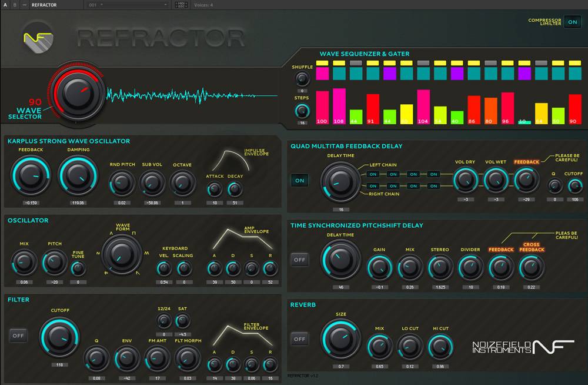Click the Impulse Envelope curve graphic
Viewport: 588px width, 385px height.
click(x=230, y=161)
